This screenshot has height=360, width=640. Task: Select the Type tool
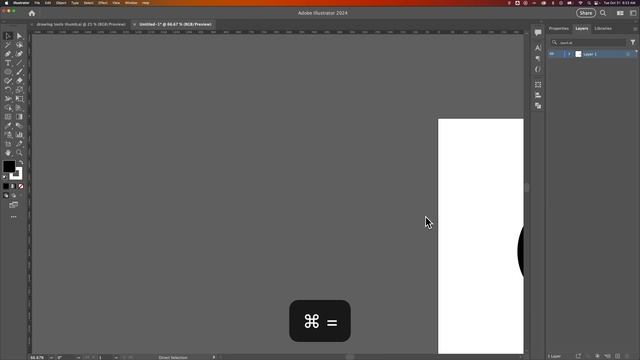point(8,63)
